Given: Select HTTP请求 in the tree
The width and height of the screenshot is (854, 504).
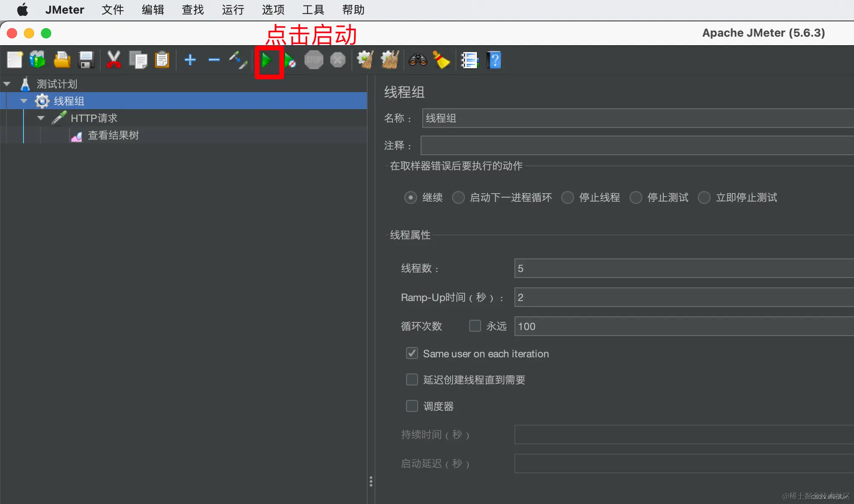Looking at the screenshot, I should (x=94, y=118).
